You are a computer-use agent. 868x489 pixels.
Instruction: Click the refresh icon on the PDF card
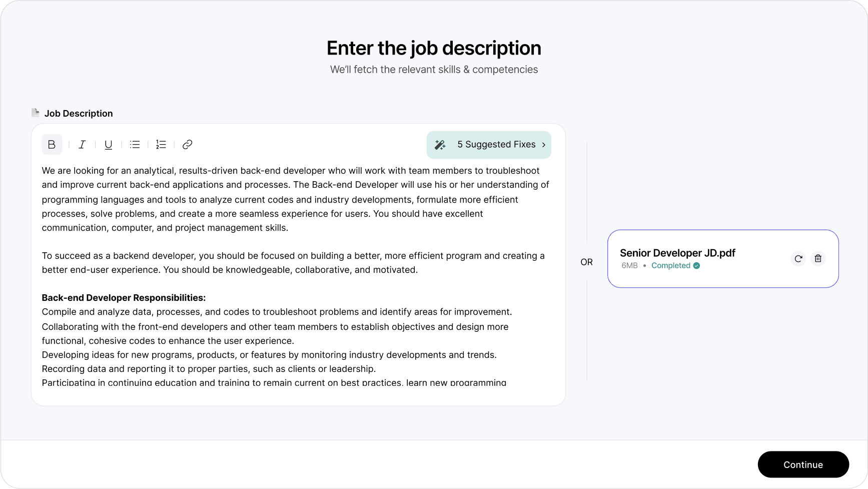[798, 259]
